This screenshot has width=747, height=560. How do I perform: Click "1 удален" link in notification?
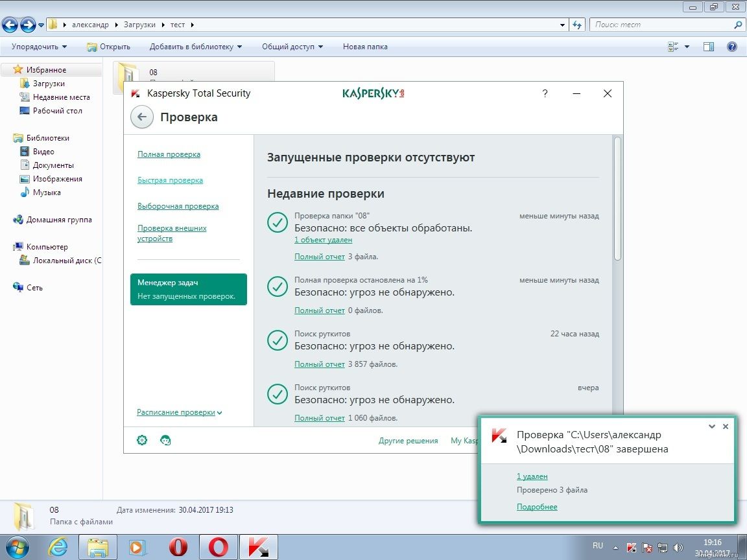532,476
